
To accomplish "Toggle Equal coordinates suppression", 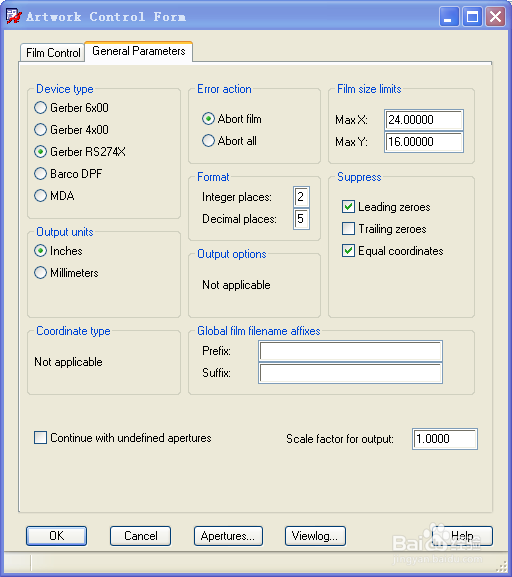I will [x=392, y=251].
